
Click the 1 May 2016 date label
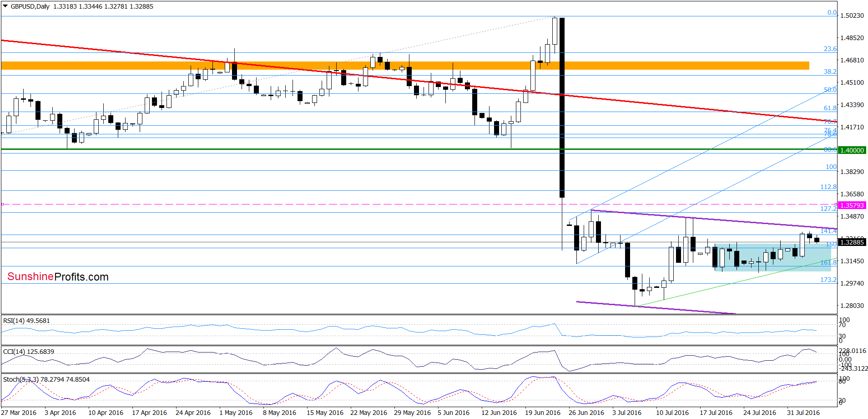tap(236, 413)
